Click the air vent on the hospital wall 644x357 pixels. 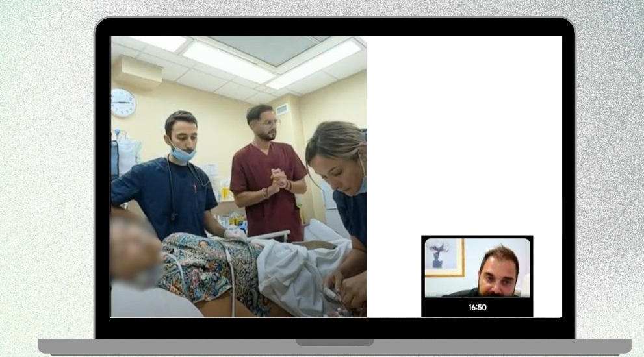[282, 109]
